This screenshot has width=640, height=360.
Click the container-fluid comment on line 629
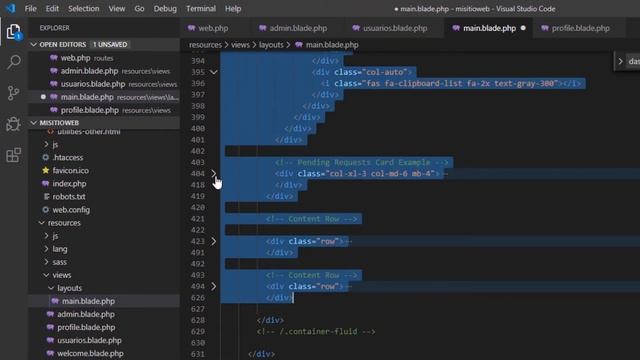pyautogui.click(x=316, y=331)
